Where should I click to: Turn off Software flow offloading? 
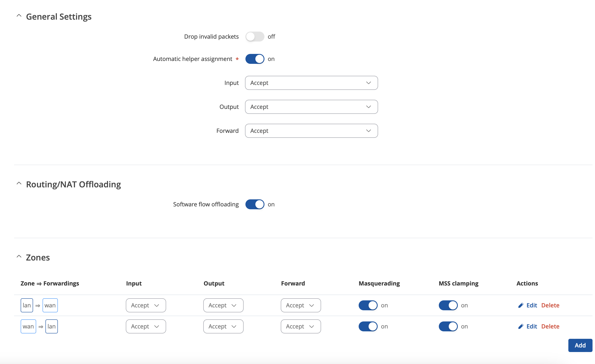pyautogui.click(x=255, y=204)
